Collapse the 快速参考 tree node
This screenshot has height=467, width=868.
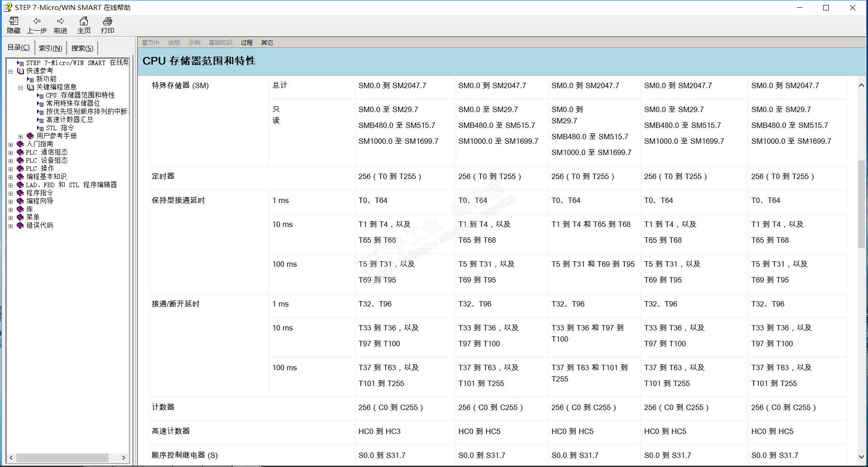pyautogui.click(x=10, y=71)
